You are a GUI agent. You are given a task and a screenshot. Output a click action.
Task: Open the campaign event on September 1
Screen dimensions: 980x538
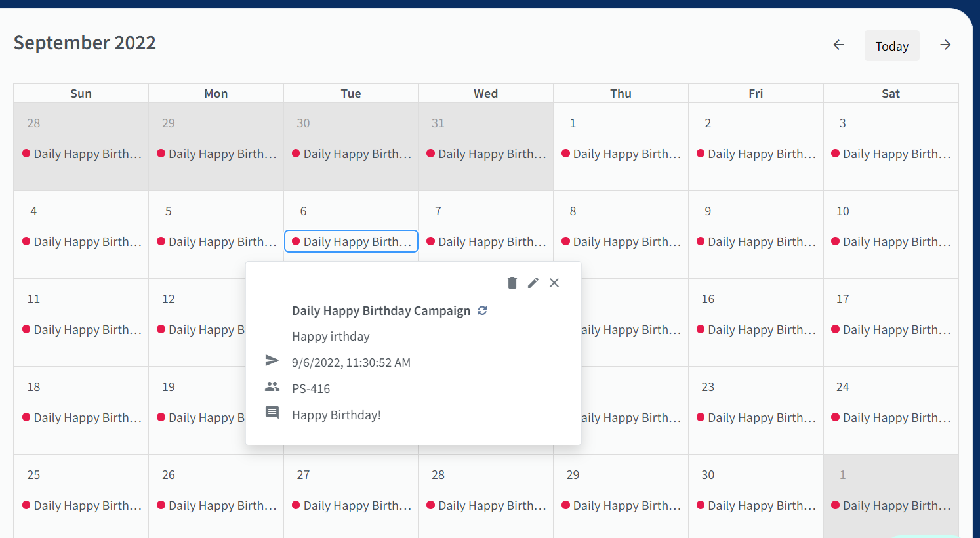621,154
